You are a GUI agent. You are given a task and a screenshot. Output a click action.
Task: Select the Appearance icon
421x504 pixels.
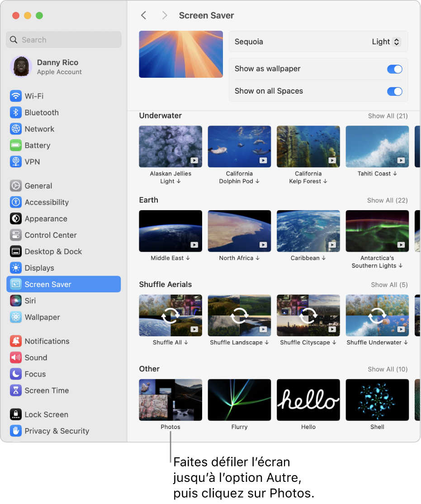[15, 218]
